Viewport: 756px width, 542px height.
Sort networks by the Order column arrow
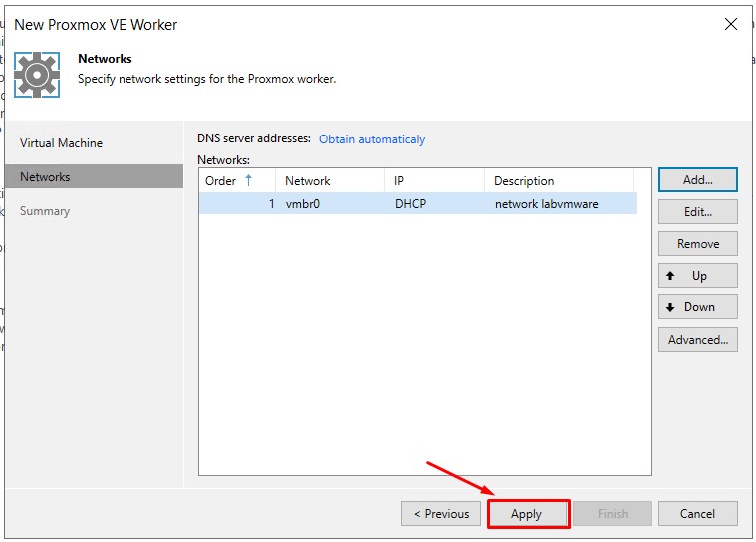click(x=248, y=180)
